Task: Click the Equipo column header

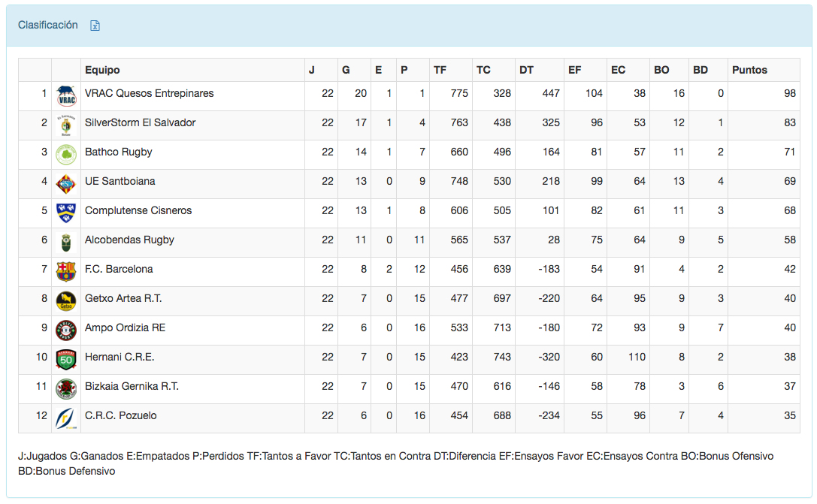Action: pyautogui.click(x=102, y=70)
